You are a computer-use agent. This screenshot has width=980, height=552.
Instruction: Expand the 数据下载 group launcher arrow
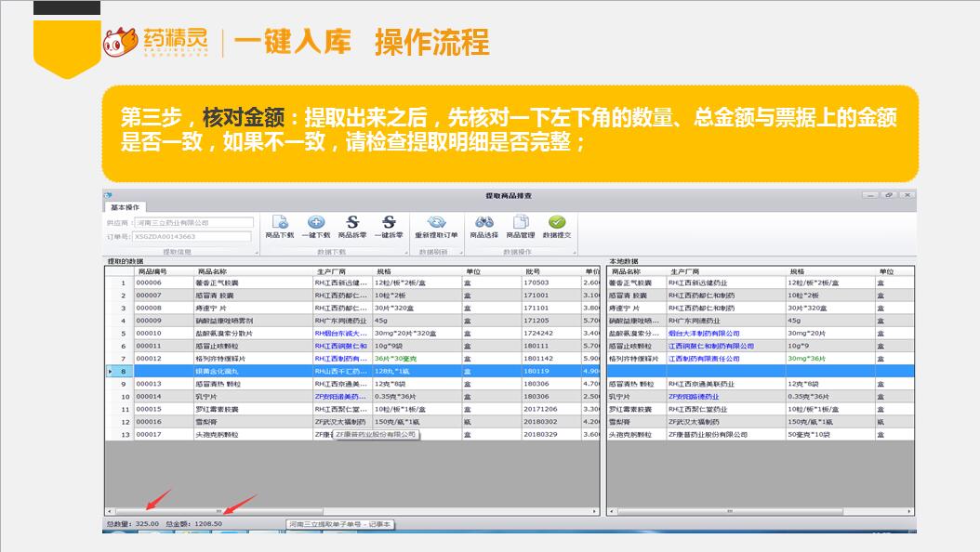(x=407, y=252)
